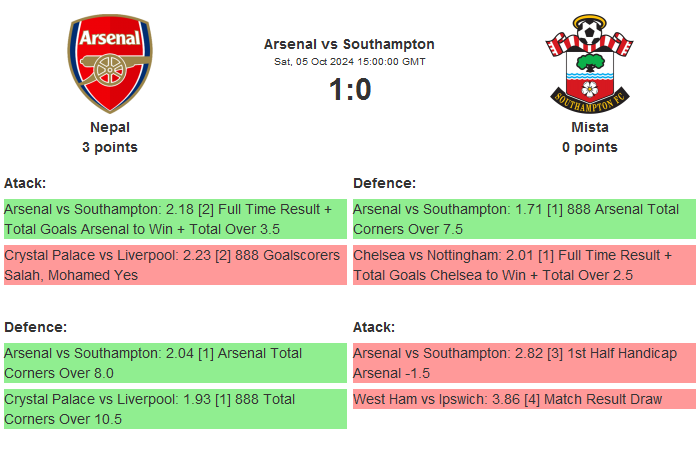Select Arsenal to Win + Over 3.5 bet
The width and height of the screenshot is (700, 460).
point(175,219)
